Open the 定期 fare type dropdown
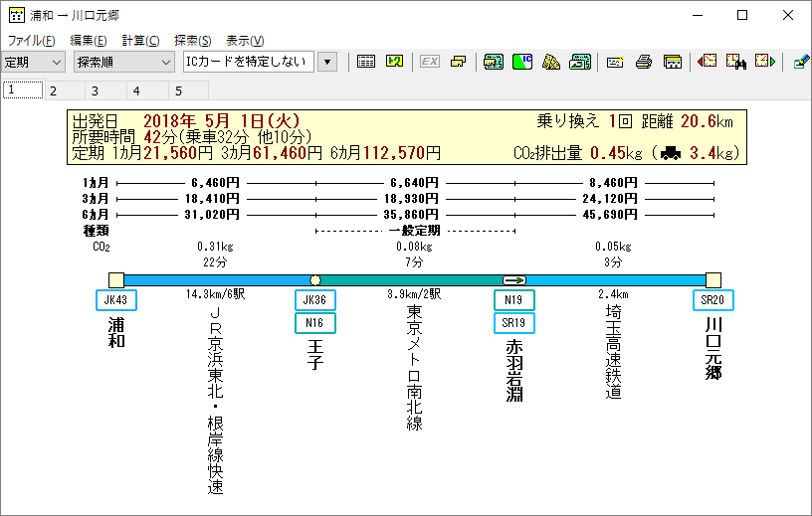This screenshot has height=516, width=812. point(33,62)
